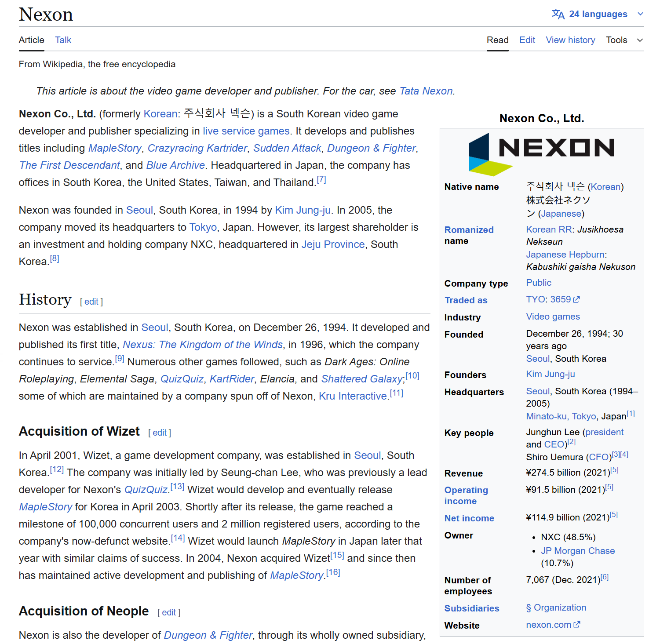Switch to the Article tab
The height and width of the screenshot is (644, 649).
point(32,40)
